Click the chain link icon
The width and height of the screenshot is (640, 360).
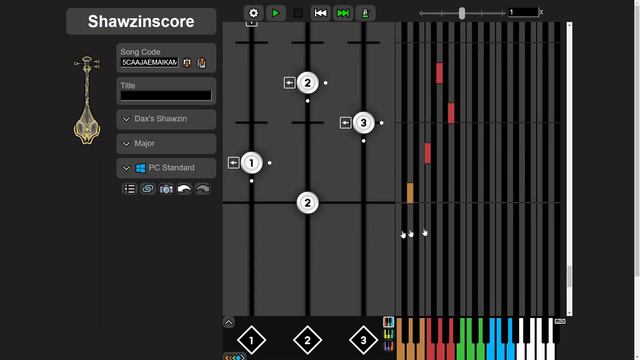[x=148, y=189]
